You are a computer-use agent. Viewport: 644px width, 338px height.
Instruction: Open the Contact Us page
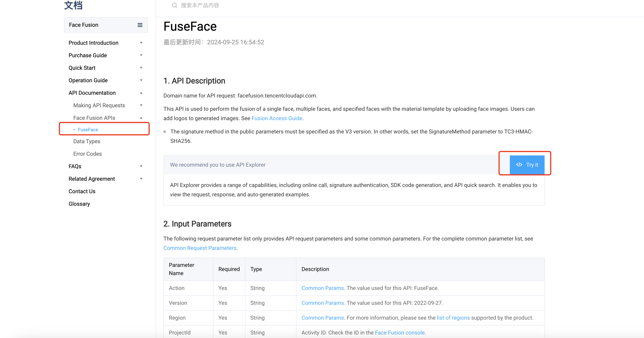pos(82,191)
